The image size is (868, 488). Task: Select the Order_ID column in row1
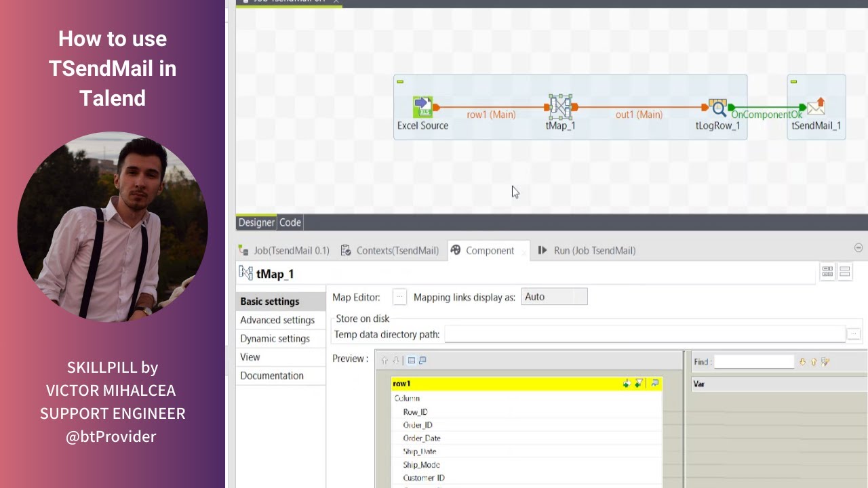(x=418, y=425)
